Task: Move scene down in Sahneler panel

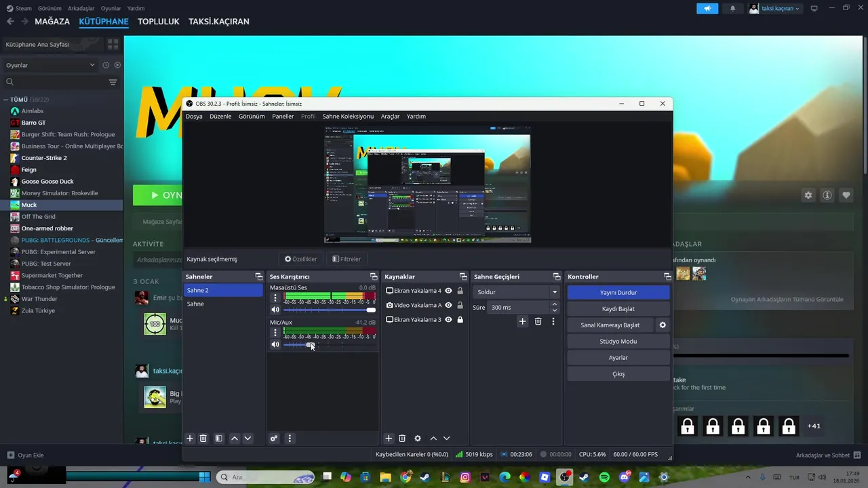Action: 248,439
